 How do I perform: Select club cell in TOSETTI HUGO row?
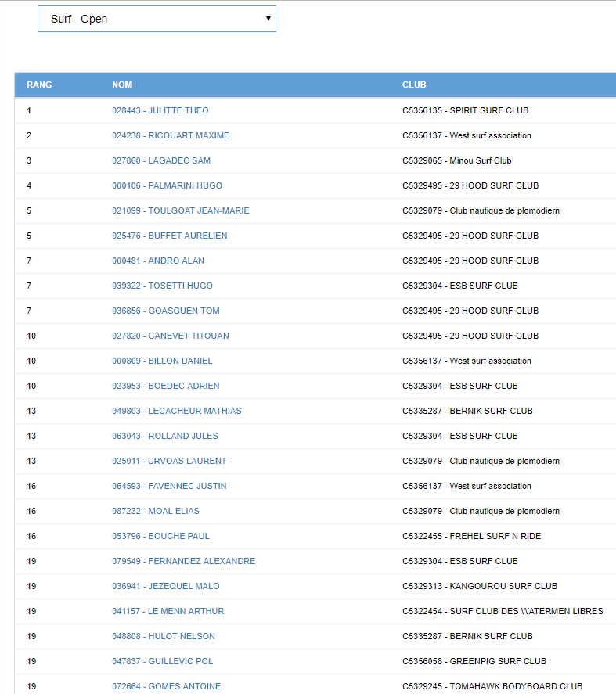pyautogui.click(x=460, y=286)
